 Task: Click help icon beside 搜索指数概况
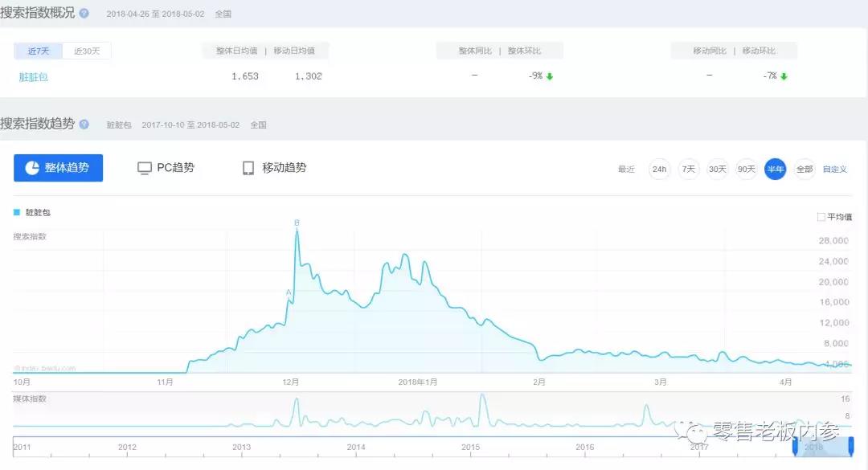(x=84, y=14)
